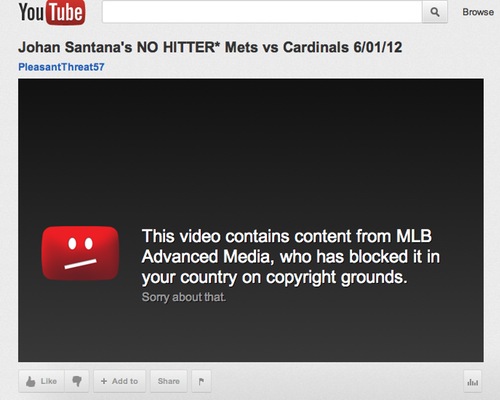Click the flag report icon
The width and height of the screenshot is (500, 400).
point(201,381)
